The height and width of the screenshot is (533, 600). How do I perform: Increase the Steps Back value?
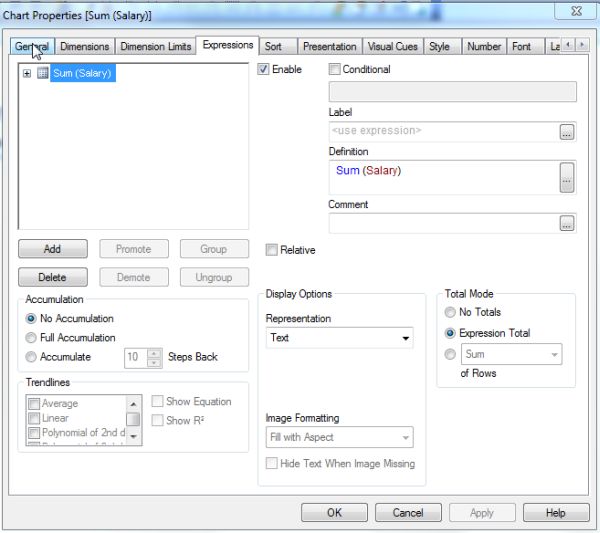pyautogui.click(x=154, y=354)
